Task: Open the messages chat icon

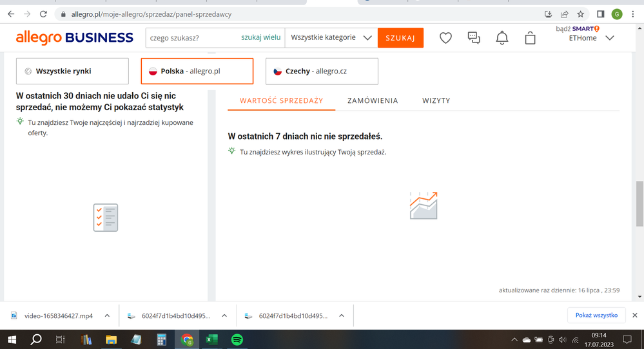Action: (474, 38)
